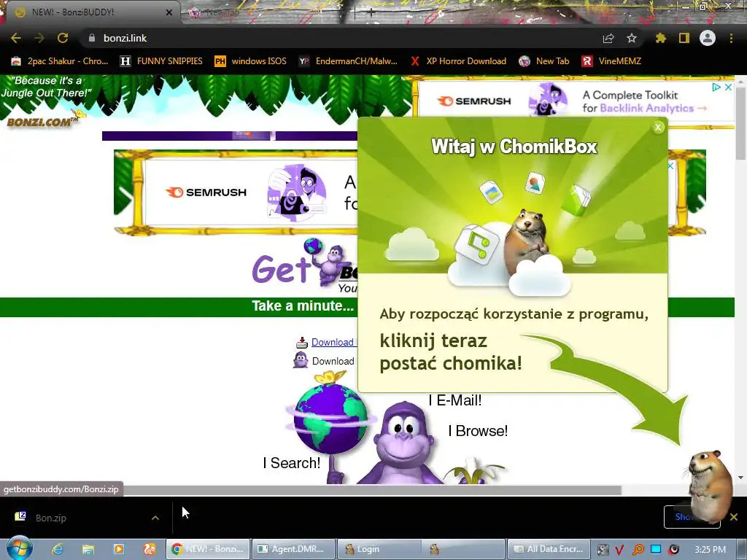The image size is (747, 560).
Task: Switch to Chrome NEW! - Bonzi... taskbar button
Action: 208,549
